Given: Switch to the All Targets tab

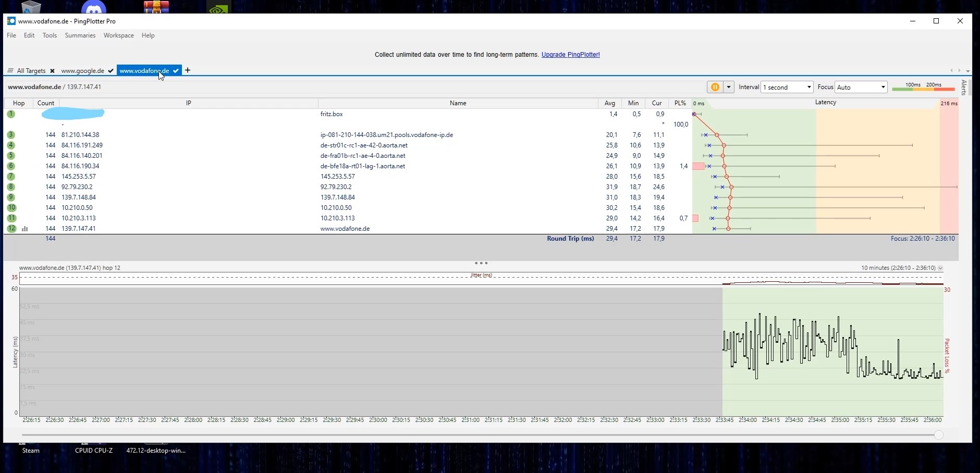Looking at the screenshot, I should (31, 70).
